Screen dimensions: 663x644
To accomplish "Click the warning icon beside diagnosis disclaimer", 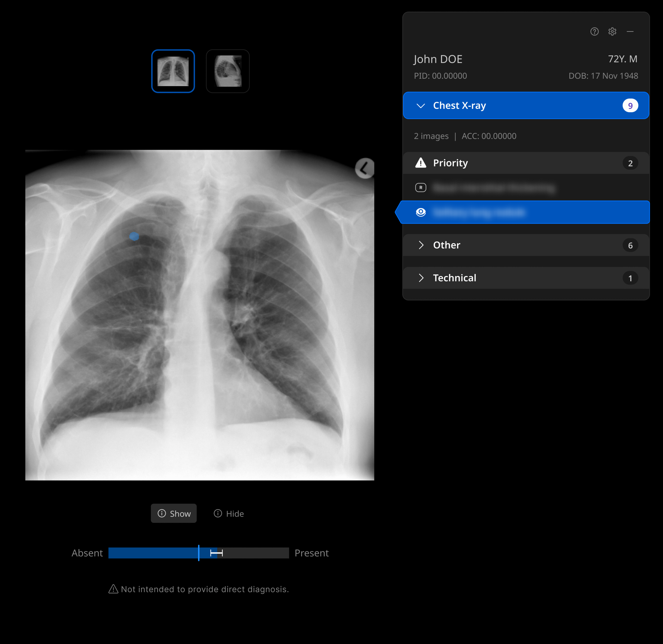I will pos(113,589).
